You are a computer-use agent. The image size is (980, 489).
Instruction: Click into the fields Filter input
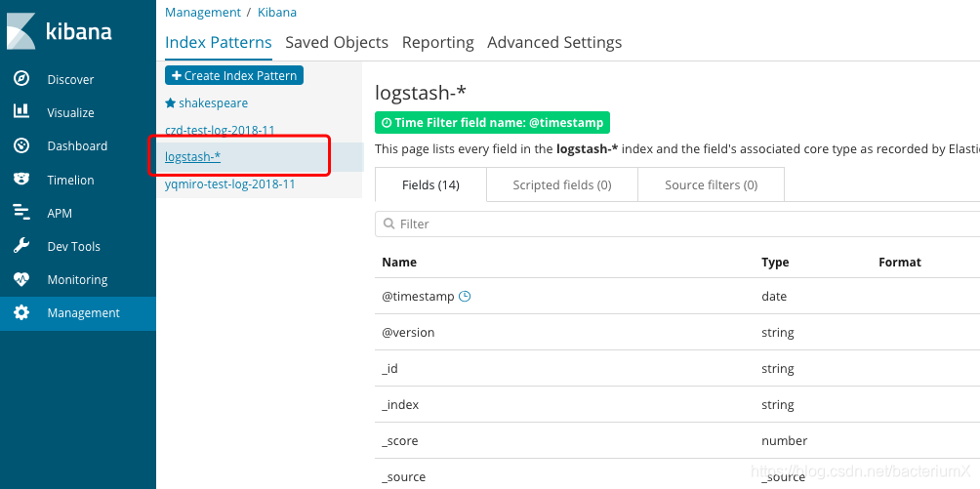click(677, 224)
